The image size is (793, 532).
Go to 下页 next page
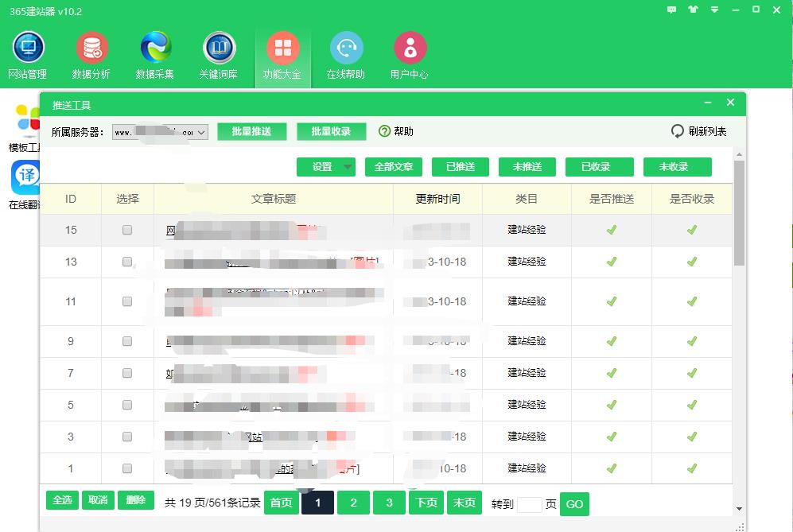426,503
